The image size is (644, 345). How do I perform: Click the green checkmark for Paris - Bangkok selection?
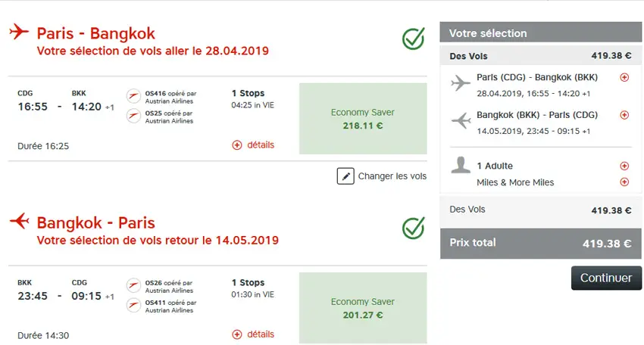[x=413, y=39]
